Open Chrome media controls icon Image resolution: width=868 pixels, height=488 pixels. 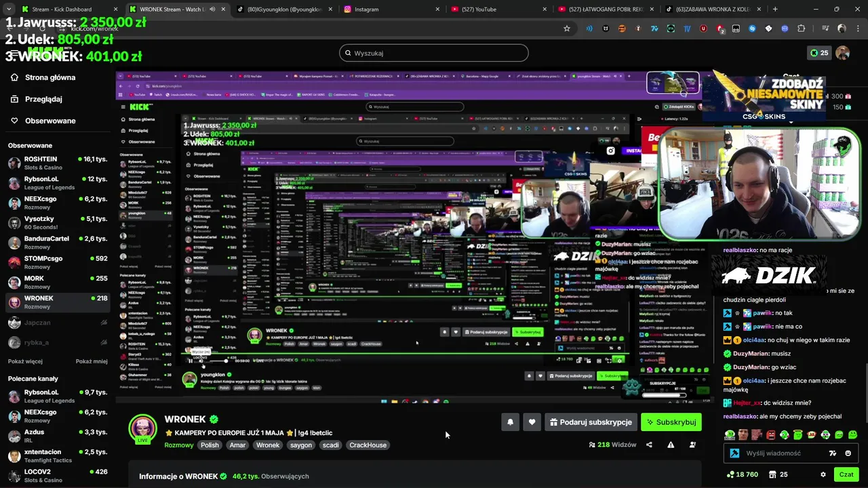point(825,28)
